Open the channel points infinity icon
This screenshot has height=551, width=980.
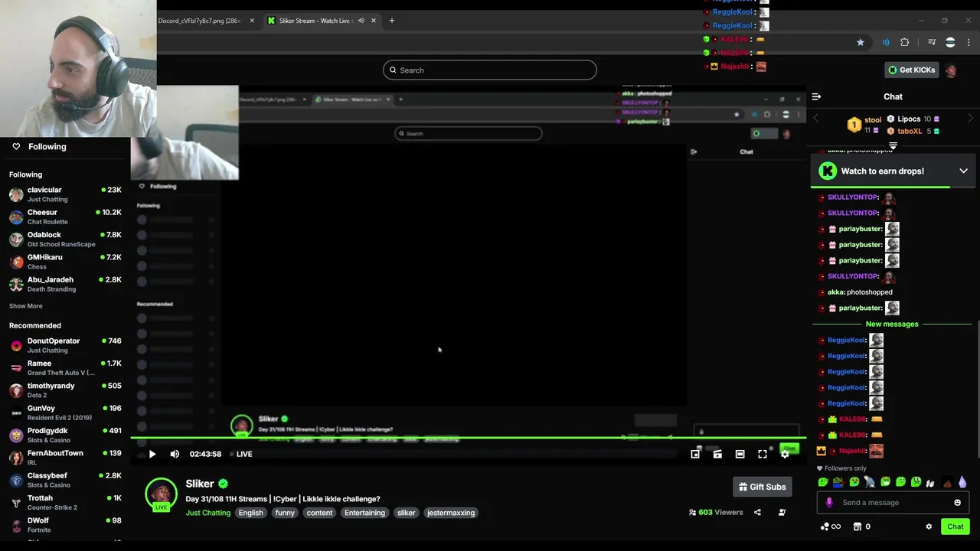coord(831,527)
